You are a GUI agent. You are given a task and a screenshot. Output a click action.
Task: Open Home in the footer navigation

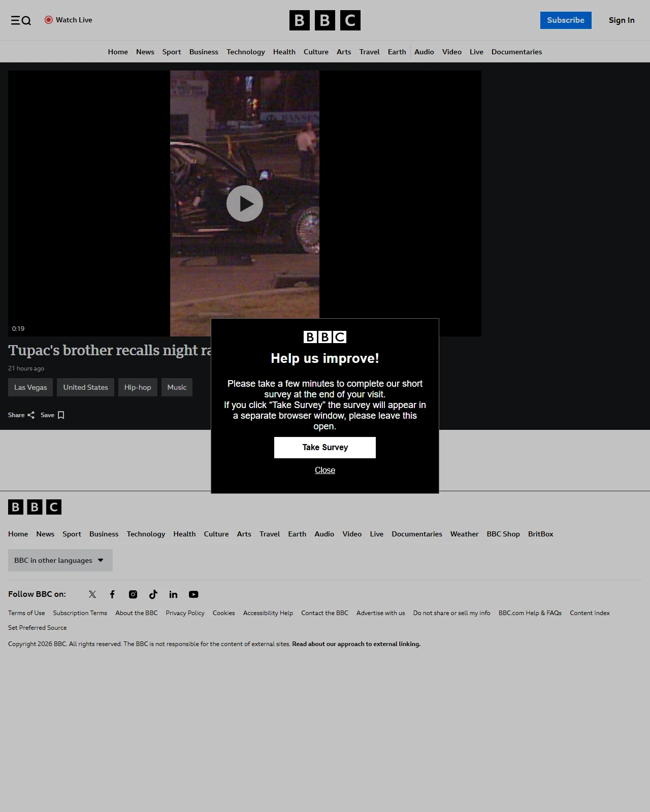point(18,534)
